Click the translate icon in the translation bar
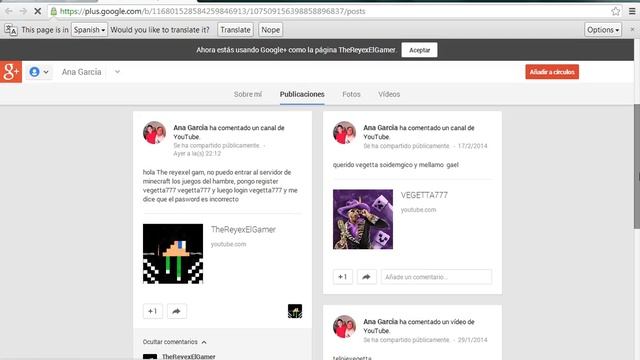640x360 pixels. coord(11,30)
